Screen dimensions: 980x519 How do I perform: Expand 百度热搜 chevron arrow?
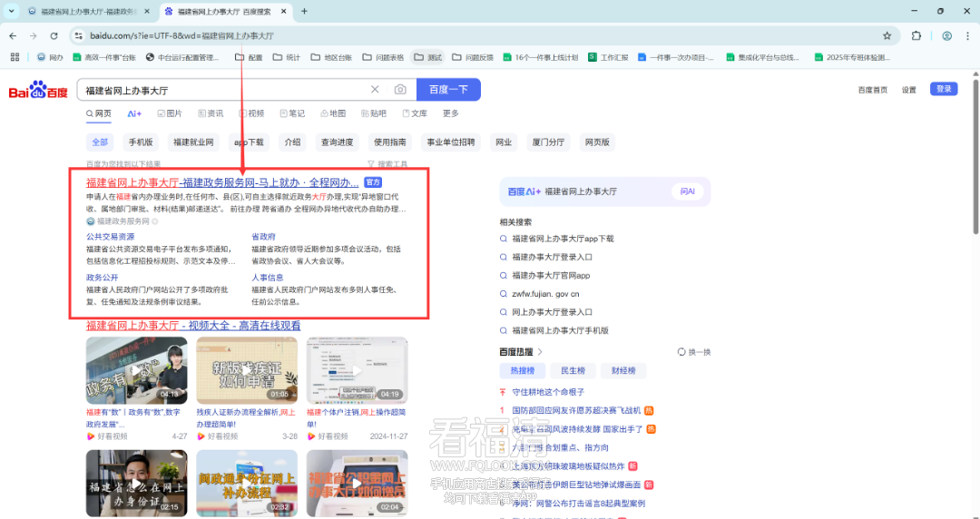click(x=540, y=352)
